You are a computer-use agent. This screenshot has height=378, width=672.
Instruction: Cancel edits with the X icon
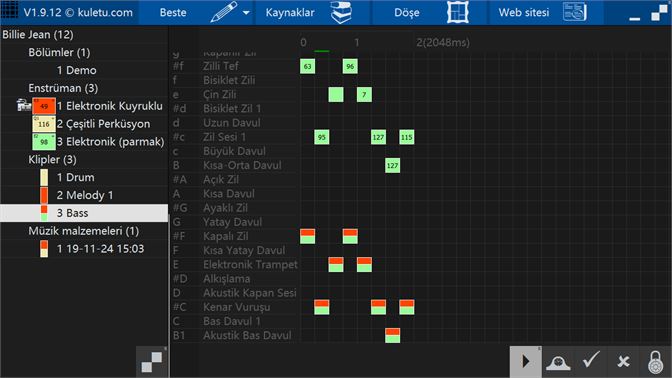(623, 362)
